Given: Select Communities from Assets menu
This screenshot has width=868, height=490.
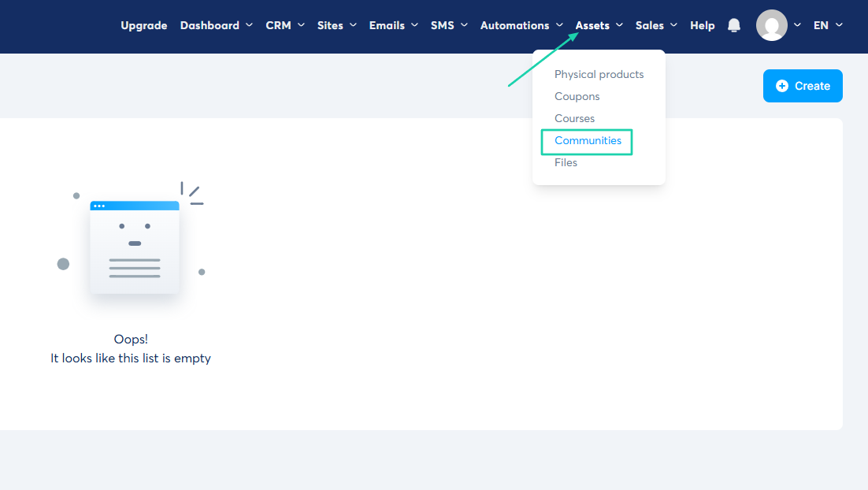Looking at the screenshot, I should 588,141.
